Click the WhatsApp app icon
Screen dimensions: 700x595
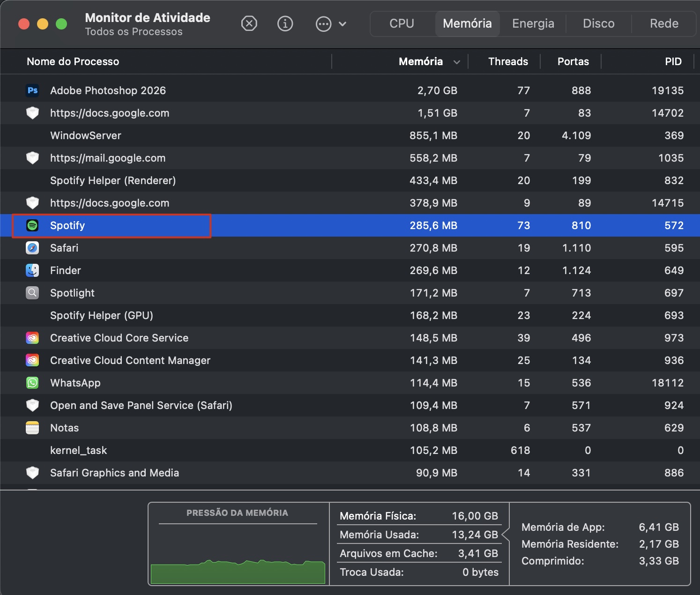[32, 383]
